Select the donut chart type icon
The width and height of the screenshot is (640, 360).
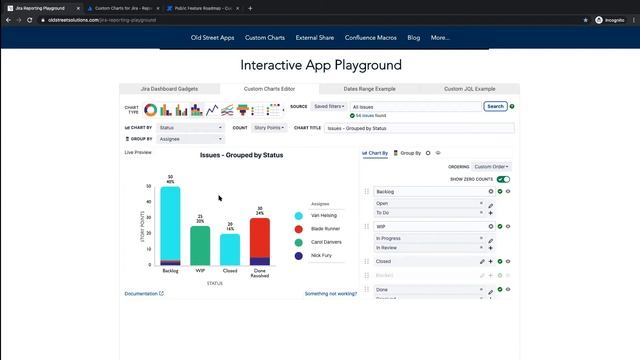[x=150, y=109]
